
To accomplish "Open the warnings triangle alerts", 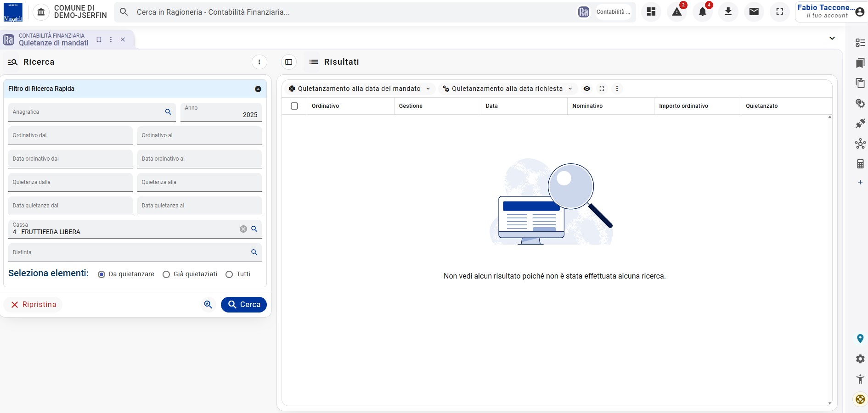I will click(677, 12).
